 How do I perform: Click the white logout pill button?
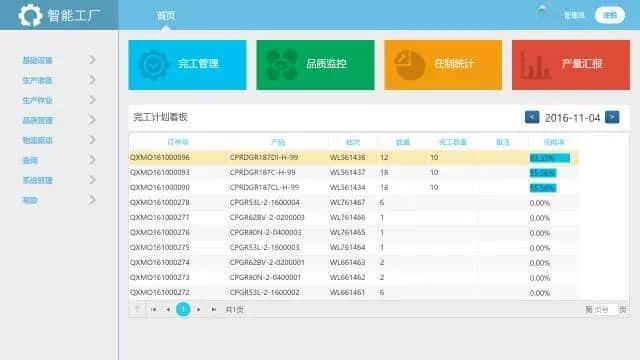coord(610,16)
